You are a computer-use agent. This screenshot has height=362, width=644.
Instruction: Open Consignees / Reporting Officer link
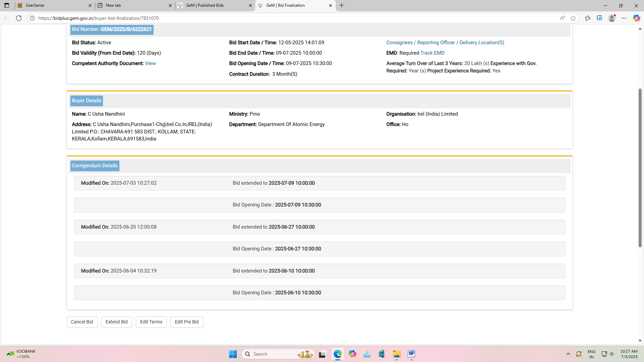pos(445,43)
